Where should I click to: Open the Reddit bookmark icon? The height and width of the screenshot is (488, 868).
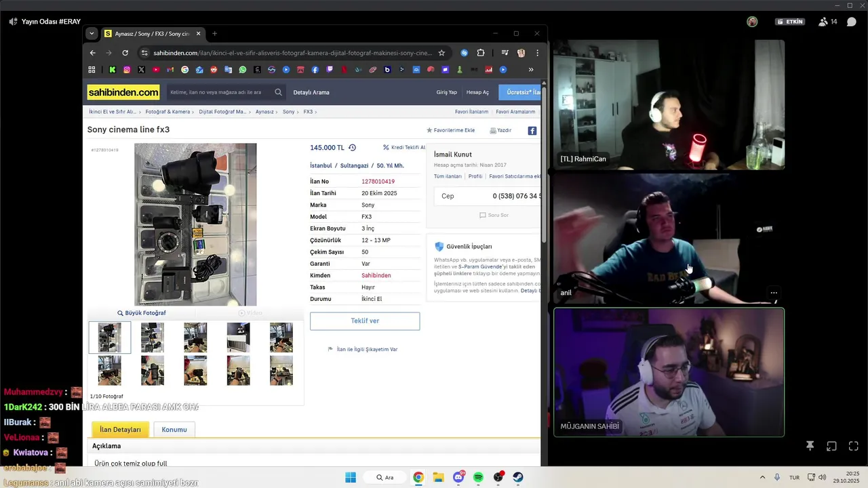click(214, 69)
